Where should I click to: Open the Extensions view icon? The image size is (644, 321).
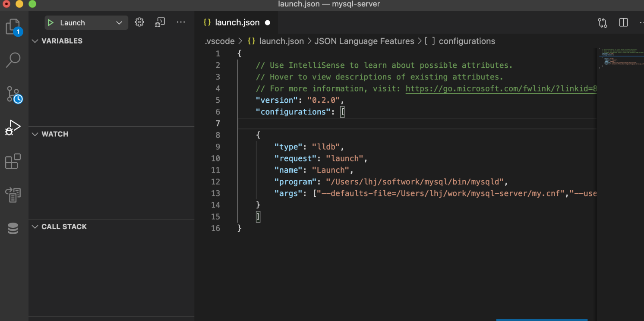13,161
